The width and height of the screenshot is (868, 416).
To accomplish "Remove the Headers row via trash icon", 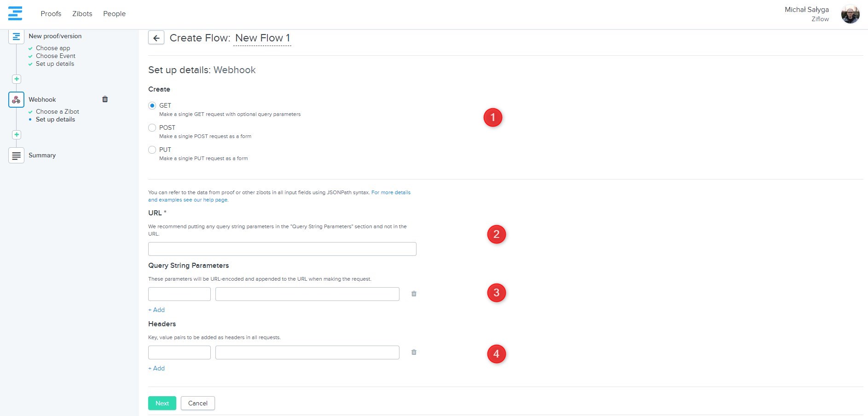I will (x=414, y=352).
